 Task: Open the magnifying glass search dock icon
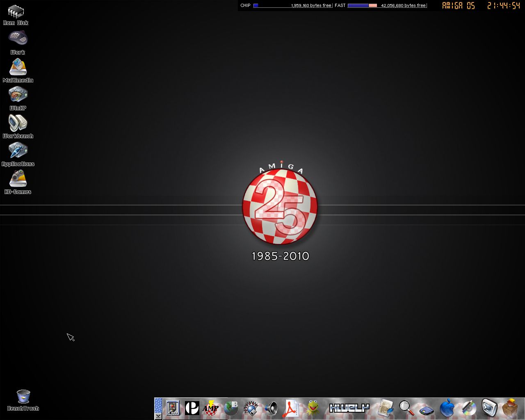[406, 408]
